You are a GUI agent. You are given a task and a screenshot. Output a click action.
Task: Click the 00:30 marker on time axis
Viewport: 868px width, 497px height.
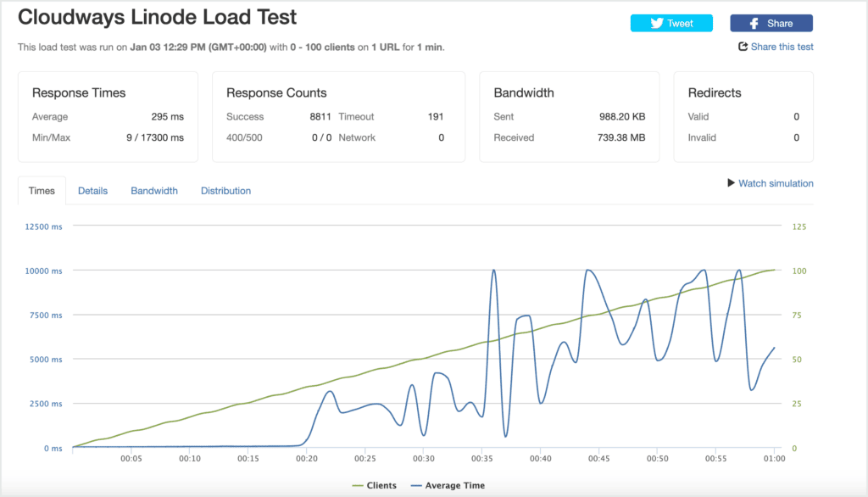point(424,459)
